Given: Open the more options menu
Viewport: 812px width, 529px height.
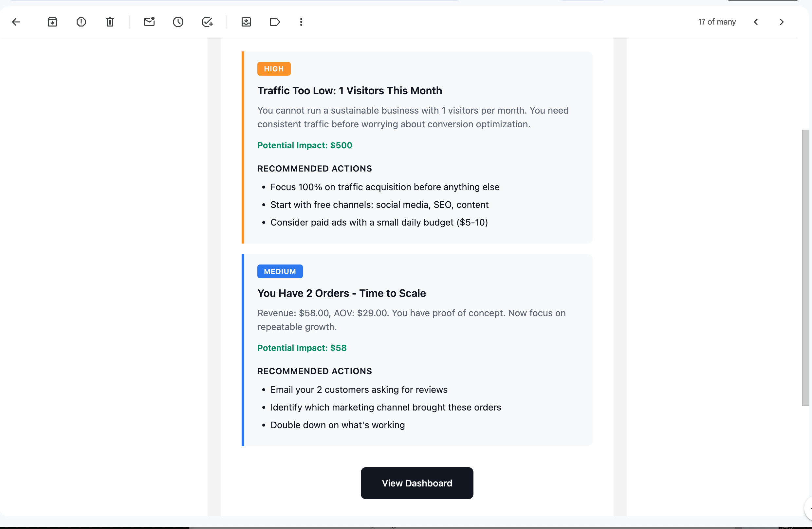Looking at the screenshot, I should pyautogui.click(x=301, y=22).
